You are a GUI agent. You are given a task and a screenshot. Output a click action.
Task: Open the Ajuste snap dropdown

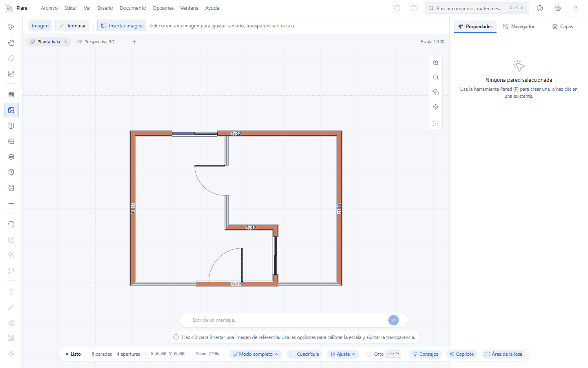pos(343,354)
